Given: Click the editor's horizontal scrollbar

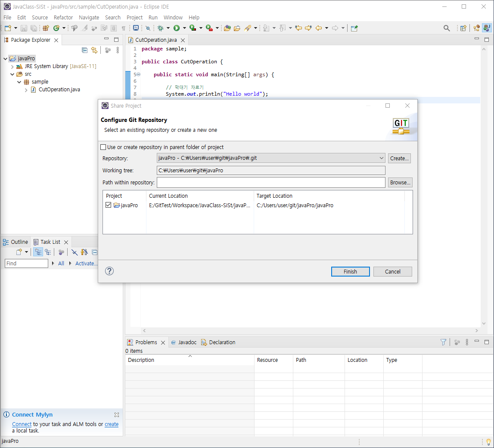Looking at the screenshot, I should 311,330.
